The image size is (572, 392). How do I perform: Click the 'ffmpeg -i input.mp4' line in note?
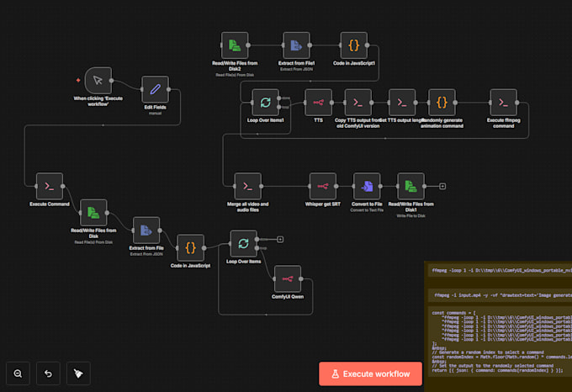(503, 295)
